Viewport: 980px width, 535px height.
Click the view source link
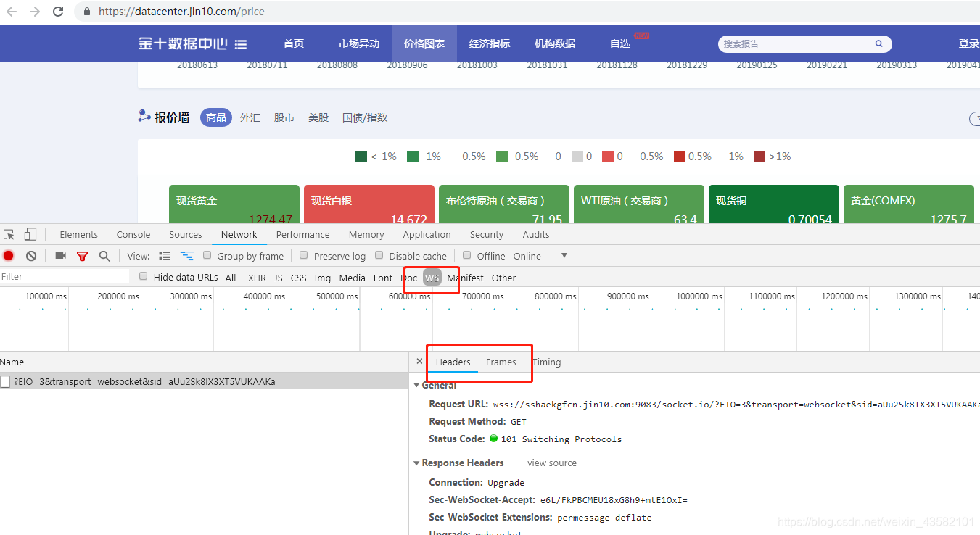tap(552, 463)
